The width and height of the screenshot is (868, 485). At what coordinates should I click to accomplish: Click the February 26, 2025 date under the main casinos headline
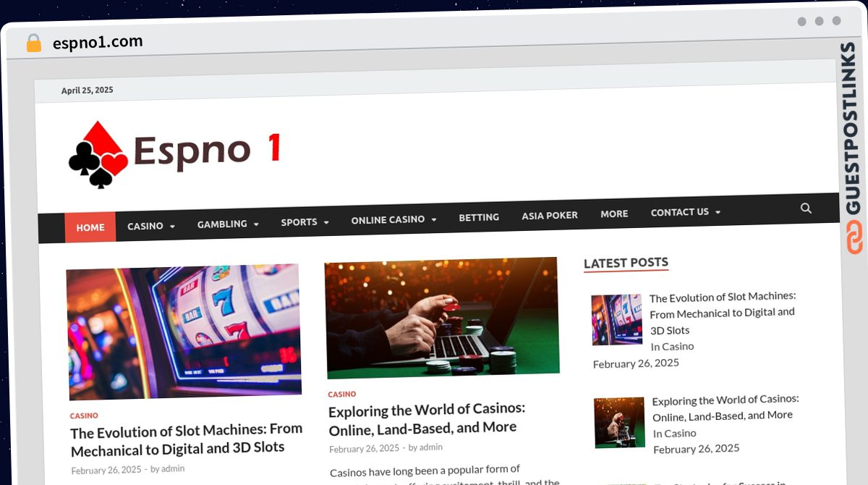[x=365, y=449]
